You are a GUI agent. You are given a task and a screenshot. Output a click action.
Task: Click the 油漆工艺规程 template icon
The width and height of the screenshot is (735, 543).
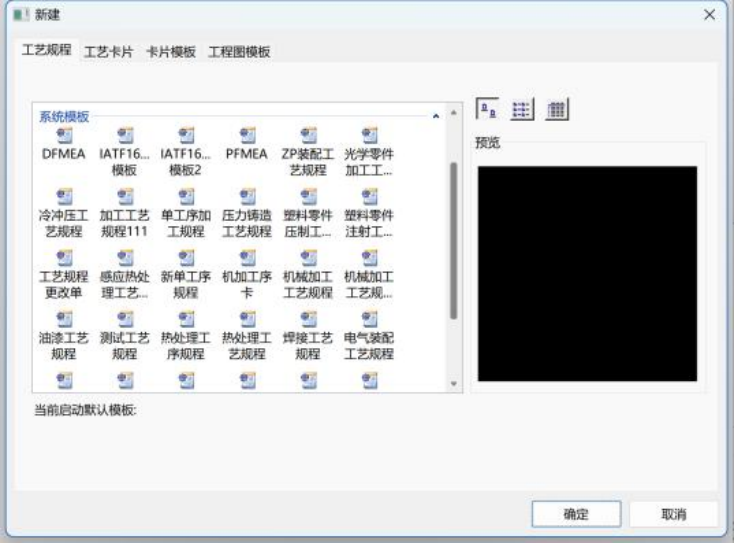[x=63, y=319]
